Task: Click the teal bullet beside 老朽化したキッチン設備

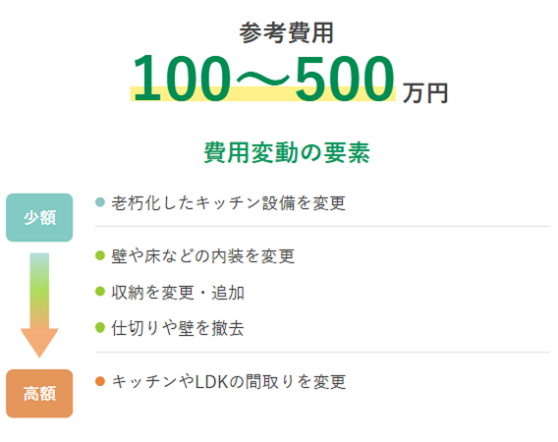Action: [100, 202]
